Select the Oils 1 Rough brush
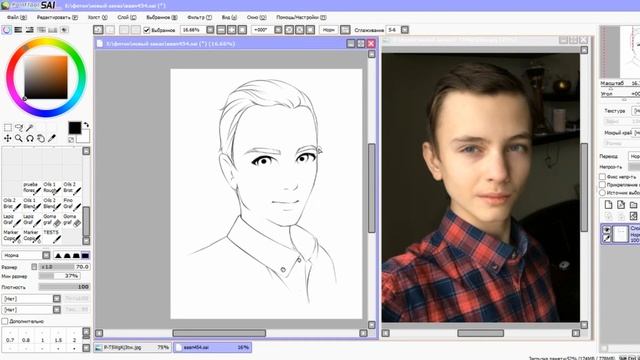The width and height of the screenshot is (640, 360). [52, 188]
